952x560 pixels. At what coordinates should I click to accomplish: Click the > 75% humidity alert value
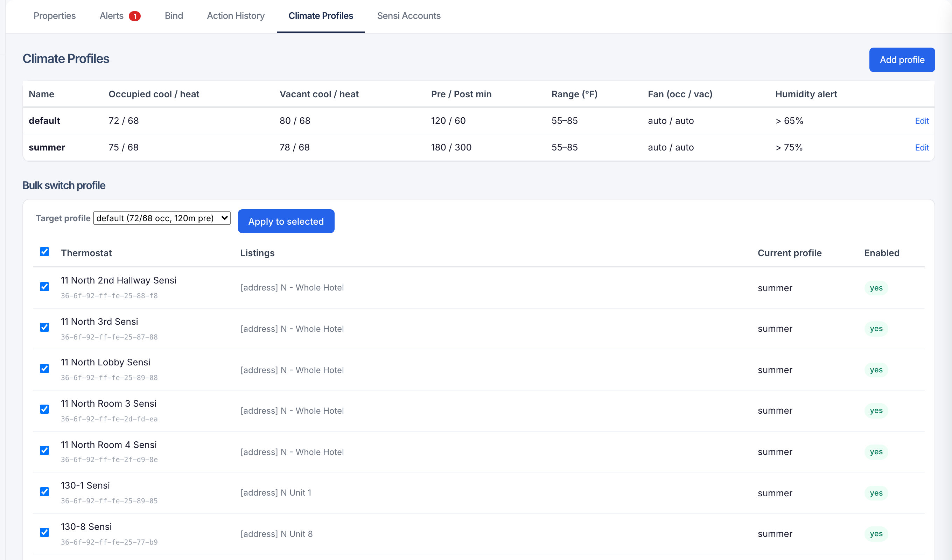tap(789, 147)
